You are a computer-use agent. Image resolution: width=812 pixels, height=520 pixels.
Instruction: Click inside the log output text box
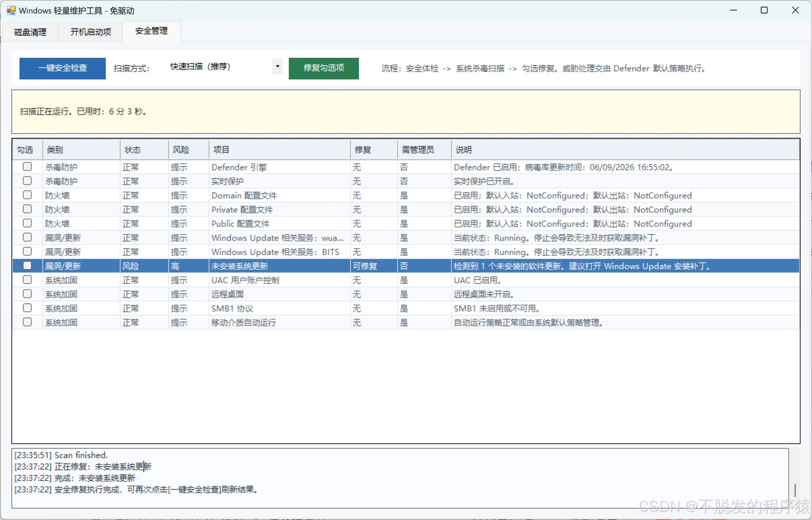[400, 478]
